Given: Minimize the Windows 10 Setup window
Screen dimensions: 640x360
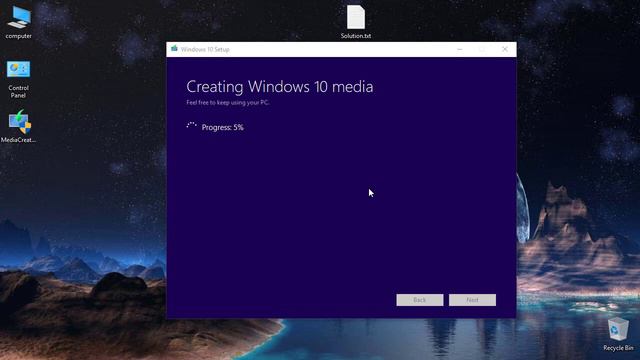Looking at the screenshot, I should pos(460,49).
